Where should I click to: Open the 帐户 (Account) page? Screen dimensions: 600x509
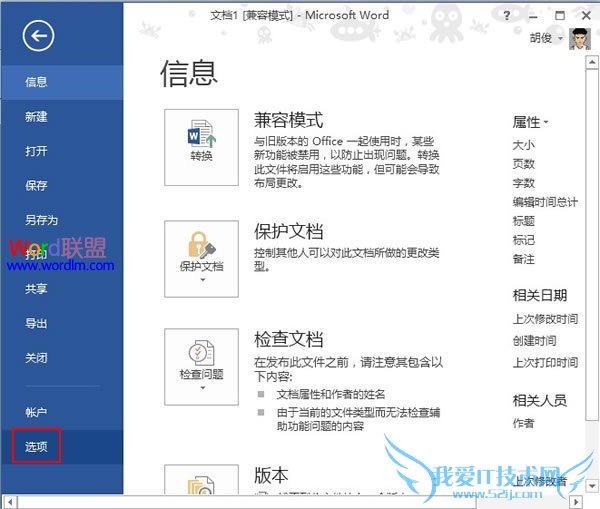(62, 412)
